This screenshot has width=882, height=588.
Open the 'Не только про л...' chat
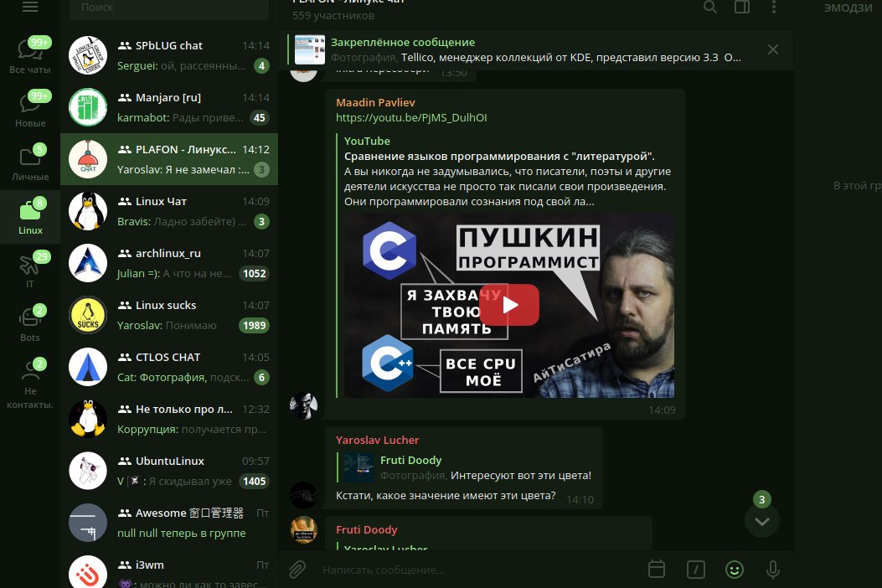pos(168,419)
